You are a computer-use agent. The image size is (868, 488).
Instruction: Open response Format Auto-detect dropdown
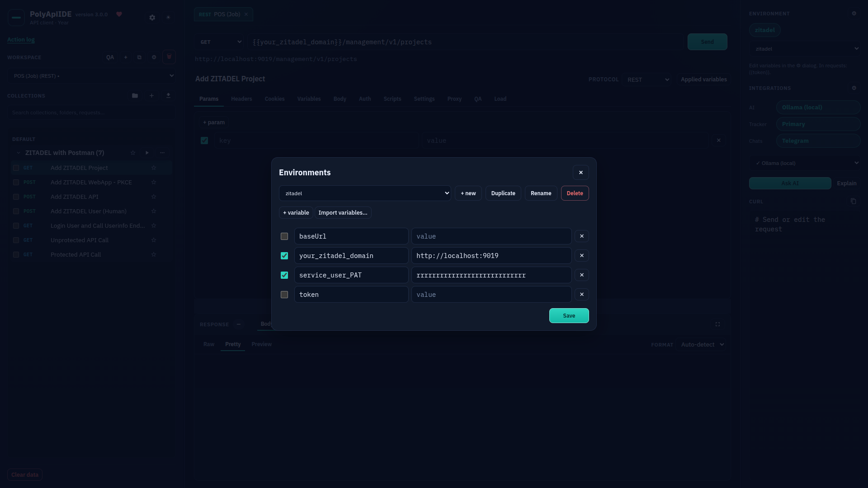click(x=701, y=345)
